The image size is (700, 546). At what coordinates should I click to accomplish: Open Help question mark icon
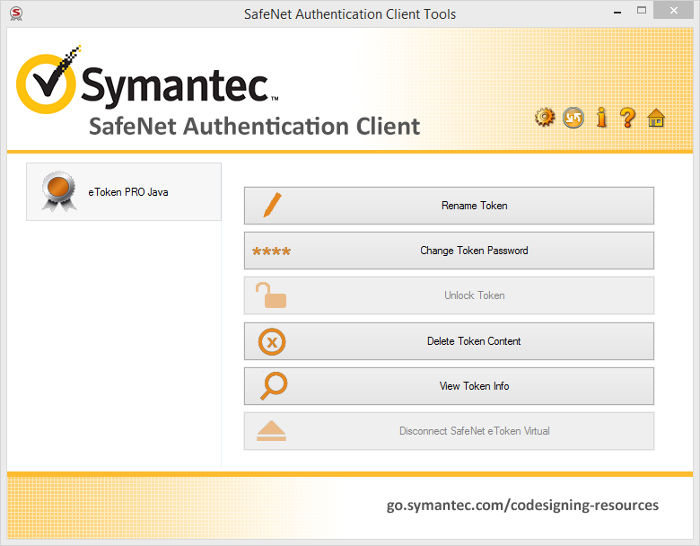(x=628, y=118)
